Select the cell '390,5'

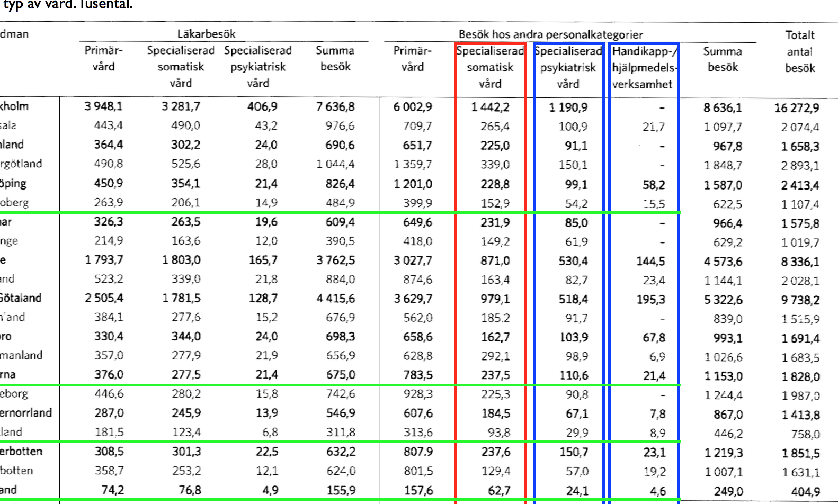[340, 241]
